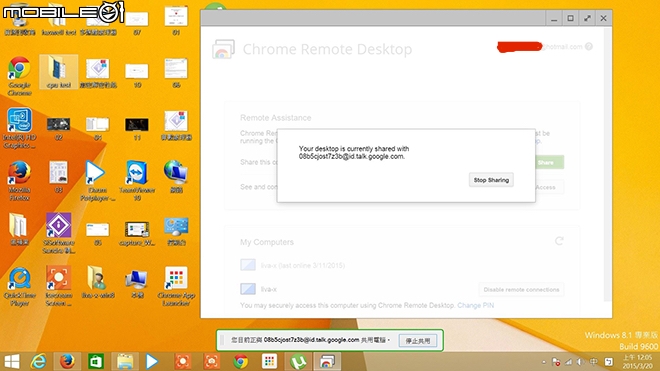Select the desktop file named 07
Image resolution: width=660 pixels, height=371 pixels.
tap(137, 23)
